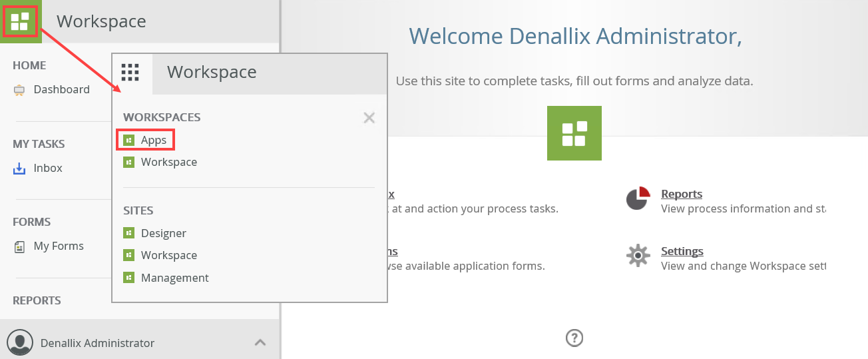Screen dimensions: 868x359
Task: Click the green icon beside Apps
Action: (x=129, y=140)
